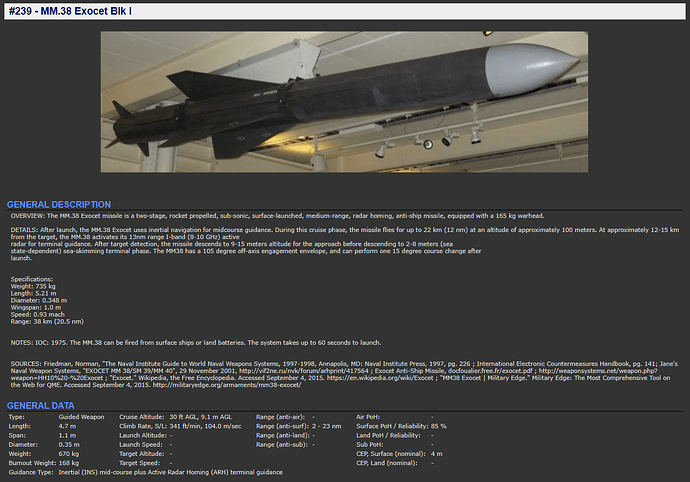Viewport: 690px width, 482px height.
Task: Click the 'Range (anti-sub):' label
Action: point(281,445)
